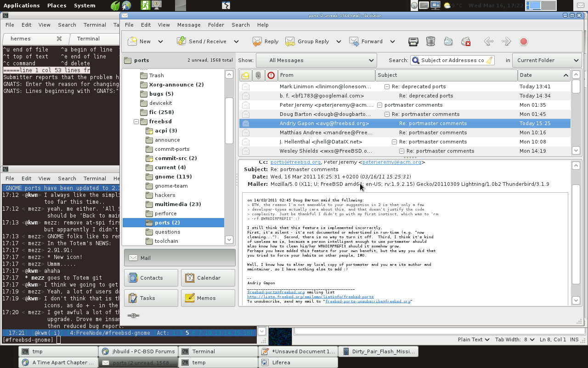Delete the message with the trash can icon
Viewport: 588px width, 368px height.
pos(430,41)
